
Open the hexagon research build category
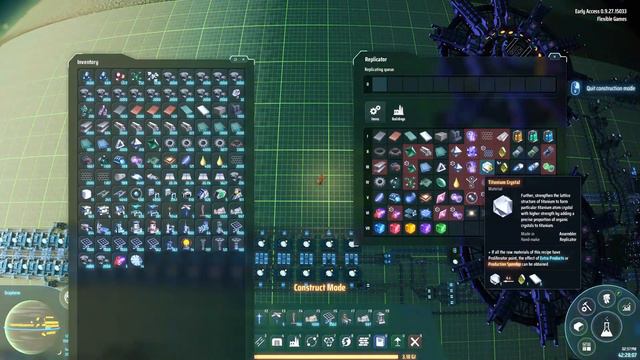(x=329, y=341)
